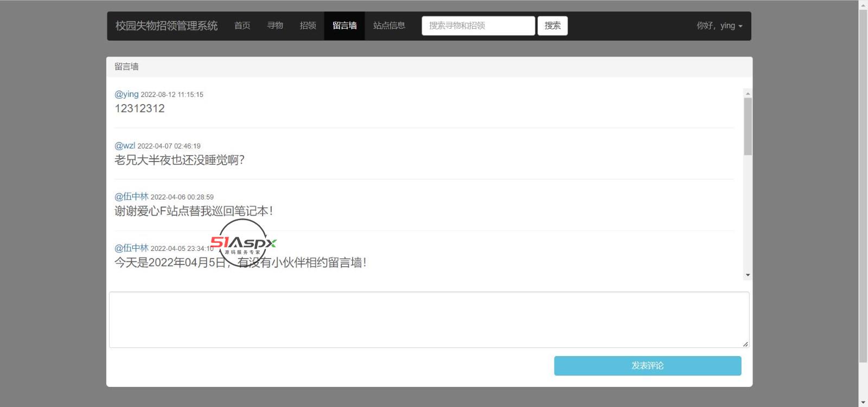Viewport: 868px width, 407px height.
Task: Submit with the 发表评论 button
Action: pos(648,366)
